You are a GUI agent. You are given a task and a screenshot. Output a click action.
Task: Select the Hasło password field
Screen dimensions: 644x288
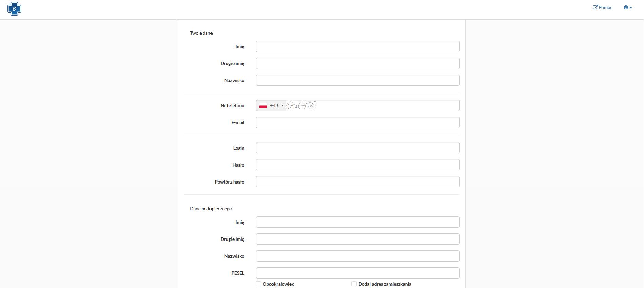pos(358,165)
